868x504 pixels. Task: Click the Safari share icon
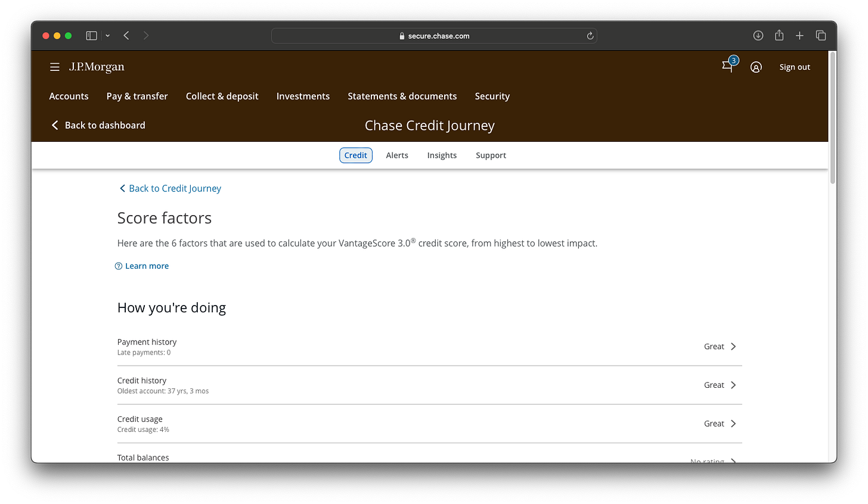coord(779,35)
